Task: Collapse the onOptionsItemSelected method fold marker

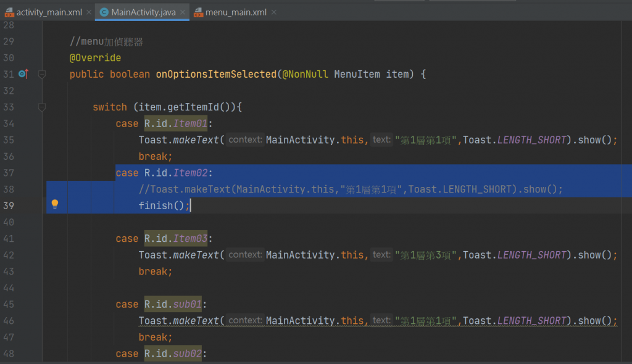Action: (41, 74)
